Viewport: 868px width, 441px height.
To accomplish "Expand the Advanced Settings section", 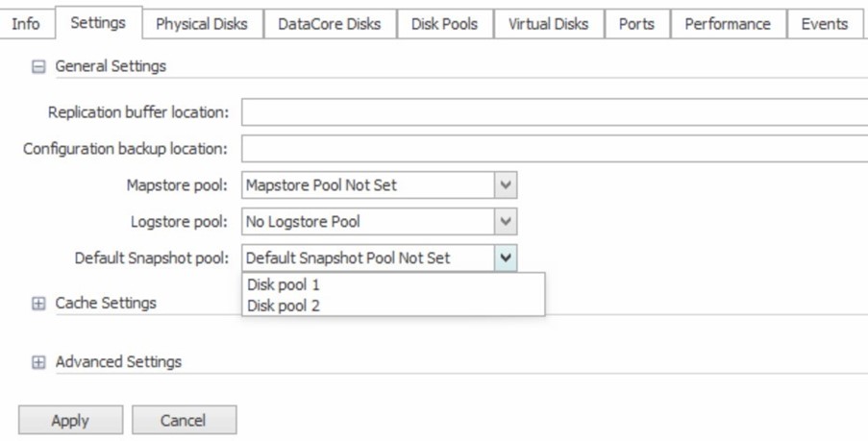I will (38, 362).
